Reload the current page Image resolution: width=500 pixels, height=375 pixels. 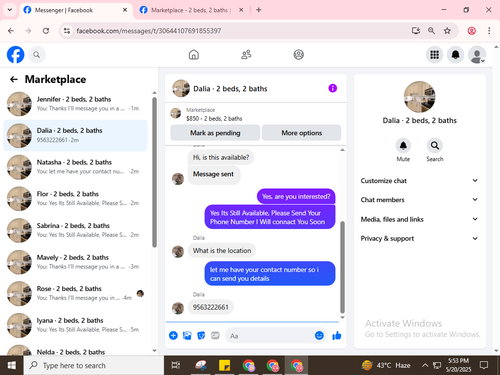point(46,31)
